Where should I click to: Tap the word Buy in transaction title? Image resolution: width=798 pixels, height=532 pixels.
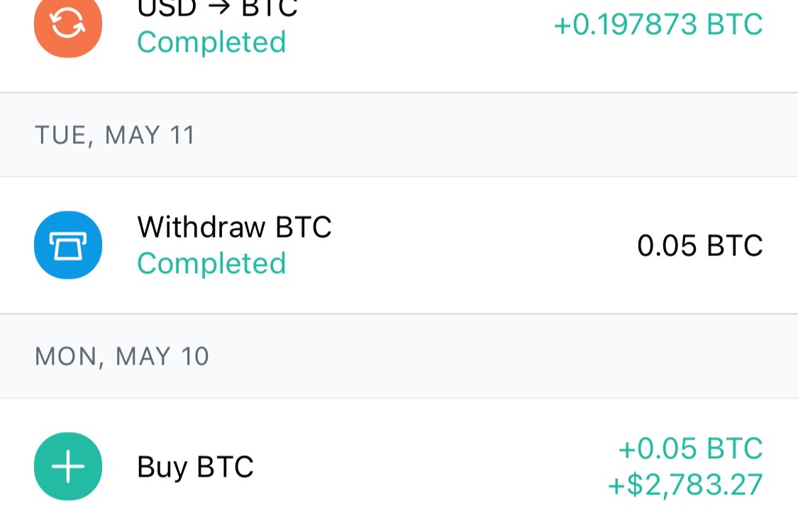[161, 467]
